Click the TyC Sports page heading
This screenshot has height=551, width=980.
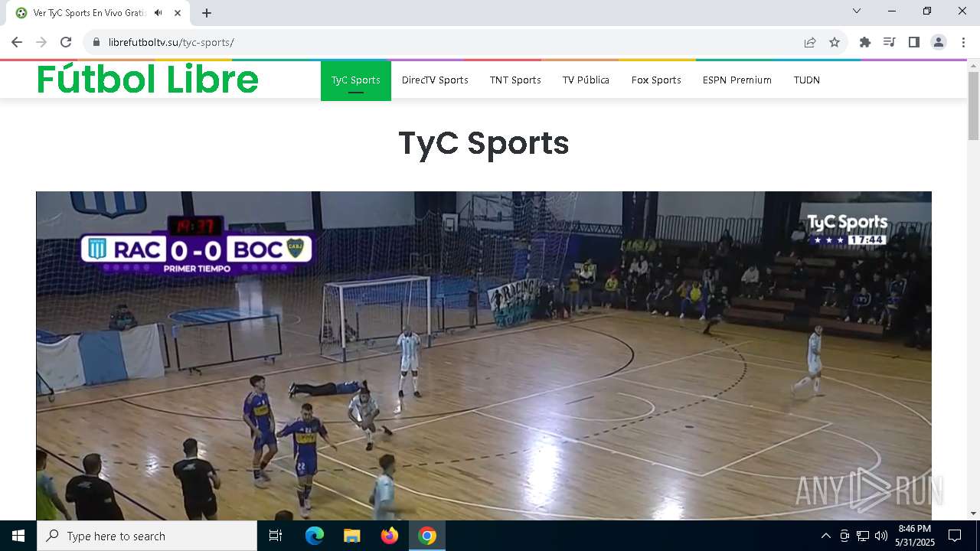[x=484, y=143]
